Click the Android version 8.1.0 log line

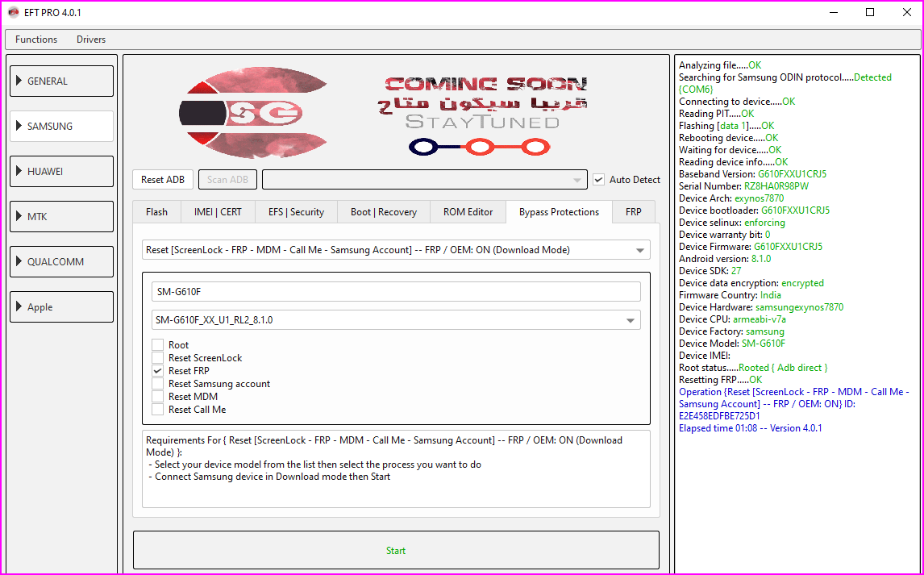725,259
